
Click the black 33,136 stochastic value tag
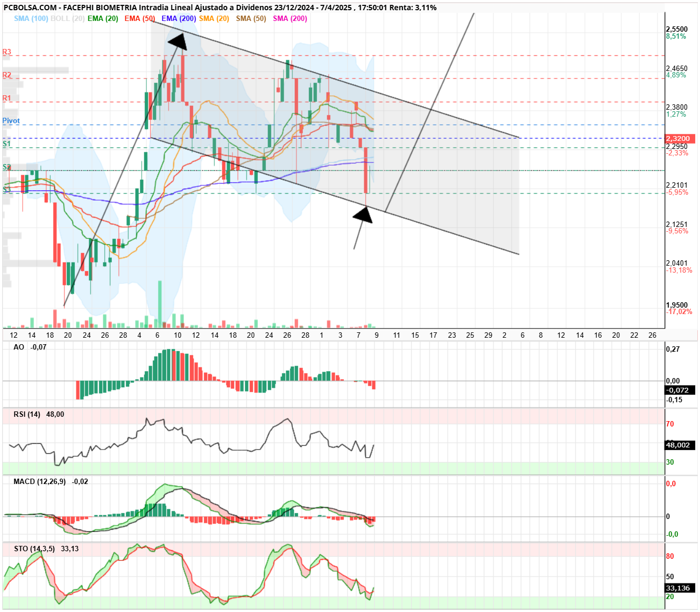(x=680, y=588)
